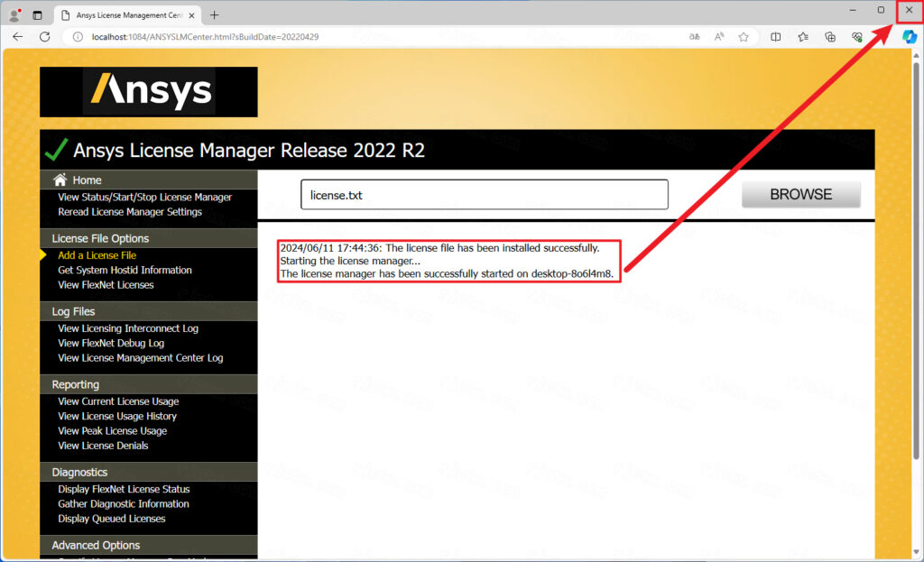This screenshot has width=924, height=562.
Task: Open Get System Hostid Information
Action: 125,270
